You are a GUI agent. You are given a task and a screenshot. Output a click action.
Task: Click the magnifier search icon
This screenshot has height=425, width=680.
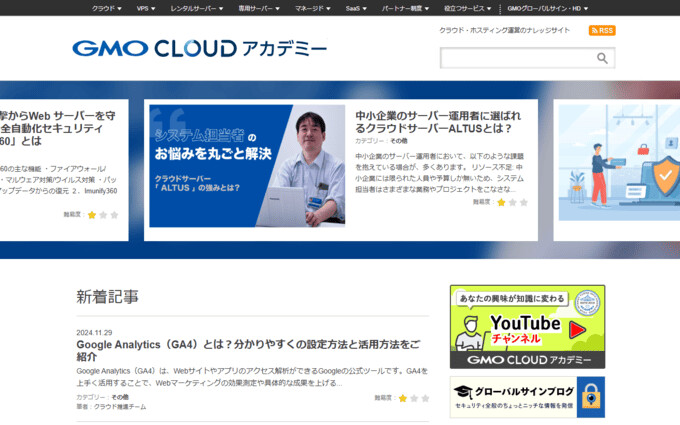(x=602, y=58)
